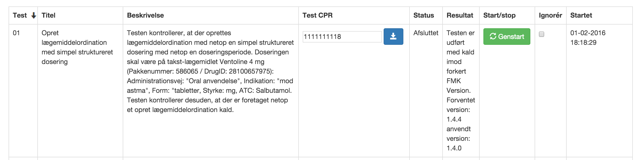Screen dimensions: 644x160
Task: Sort by the Titel column header
Action: coord(49,15)
